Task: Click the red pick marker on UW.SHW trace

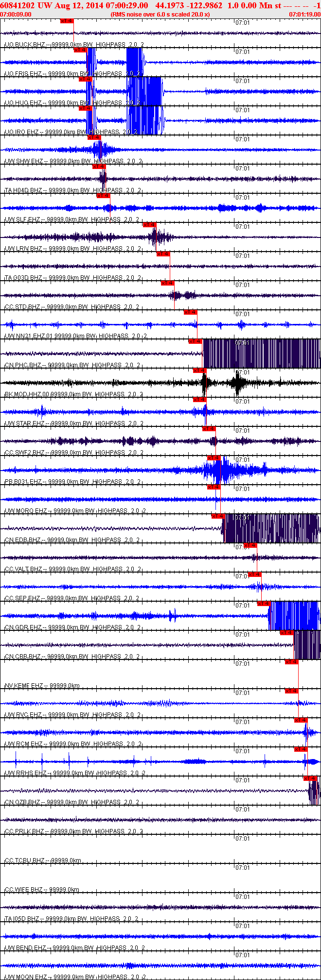Action: [x=94, y=137]
